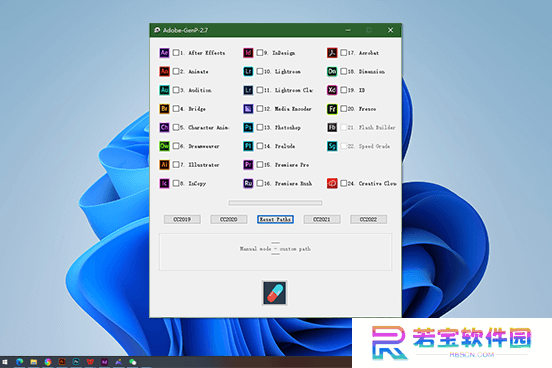Check the After Effects checkbox
This screenshot has height=368, width=552.
point(176,53)
